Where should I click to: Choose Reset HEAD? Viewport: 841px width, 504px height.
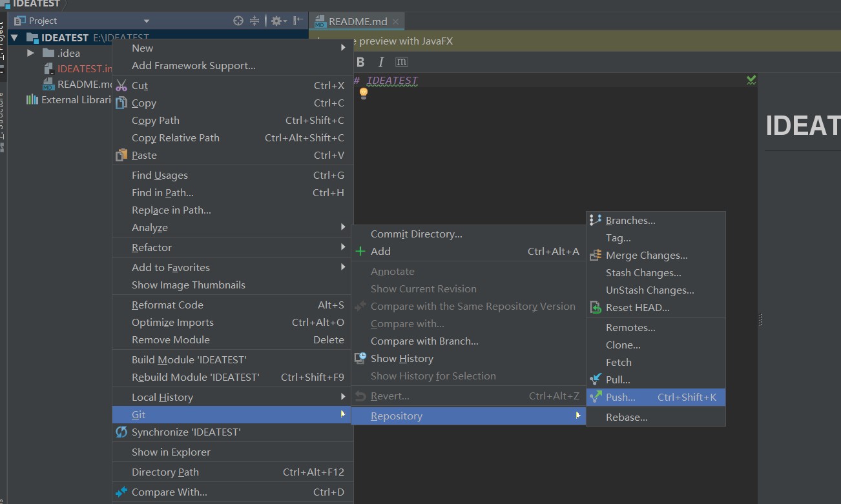coord(656,307)
